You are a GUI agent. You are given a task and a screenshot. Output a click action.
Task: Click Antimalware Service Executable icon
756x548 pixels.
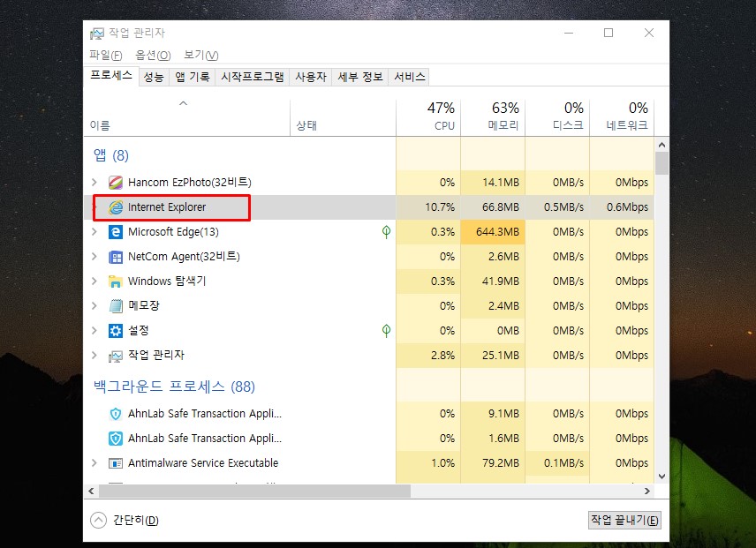115,463
